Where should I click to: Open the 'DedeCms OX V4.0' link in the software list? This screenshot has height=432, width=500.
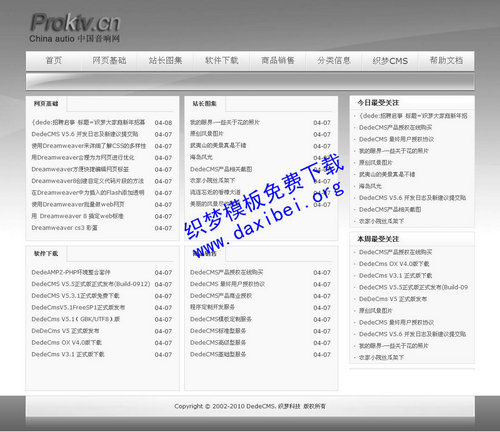(x=67, y=342)
